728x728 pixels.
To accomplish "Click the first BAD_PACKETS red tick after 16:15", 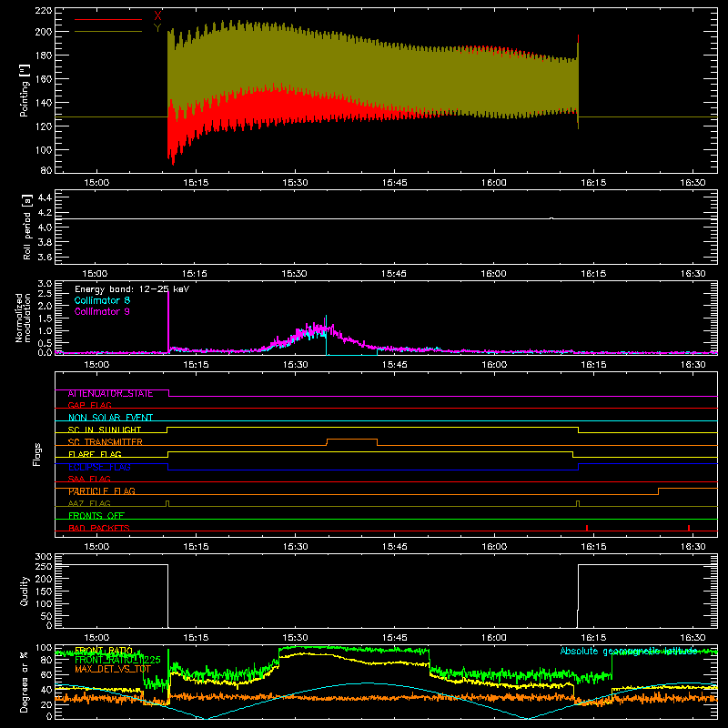I will 587,528.
